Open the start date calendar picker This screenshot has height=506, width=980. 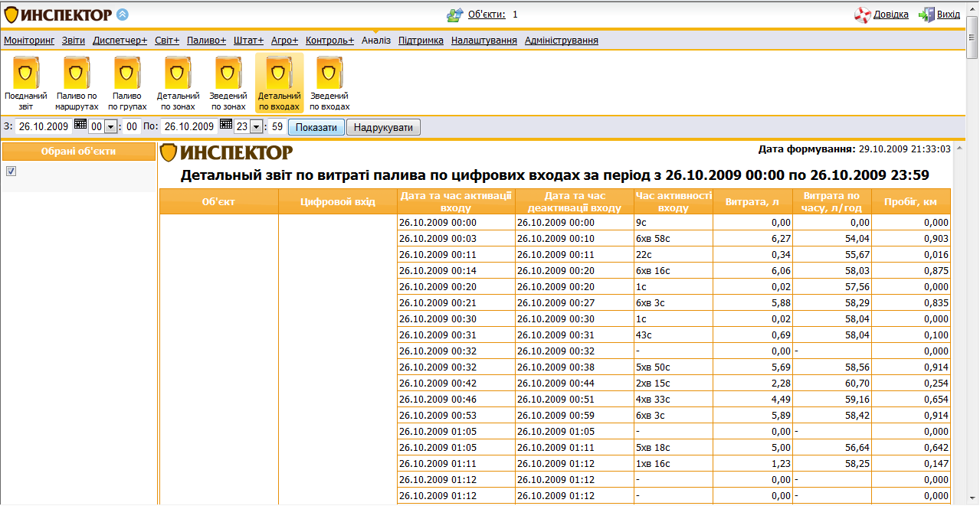80,125
